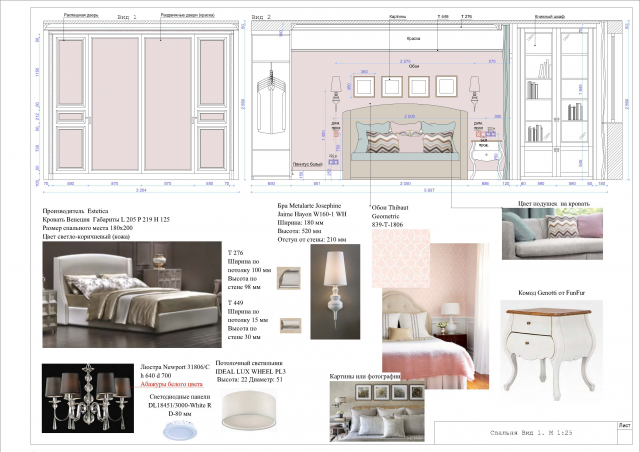Viewport: 640px width, 452px height.
Task: Select the 'Размер спального места 180x200' line
Action: tap(88, 228)
